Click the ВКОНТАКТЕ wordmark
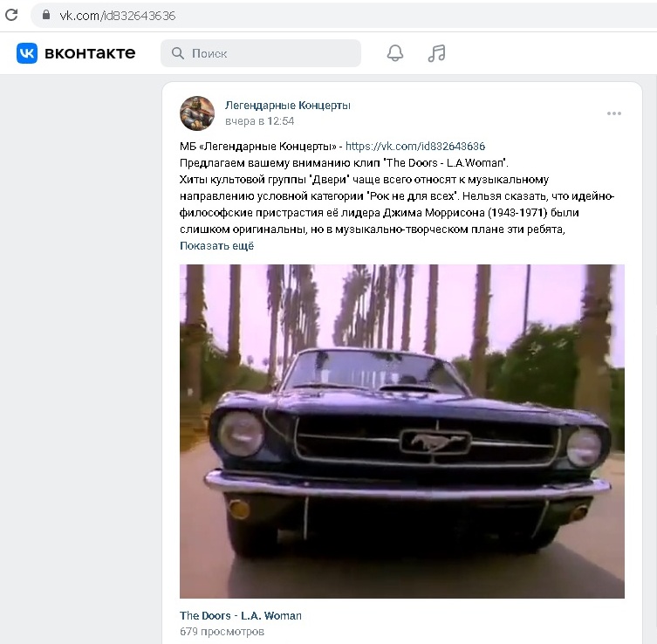Screen dimensions: 657x644 click(x=90, y=53)
